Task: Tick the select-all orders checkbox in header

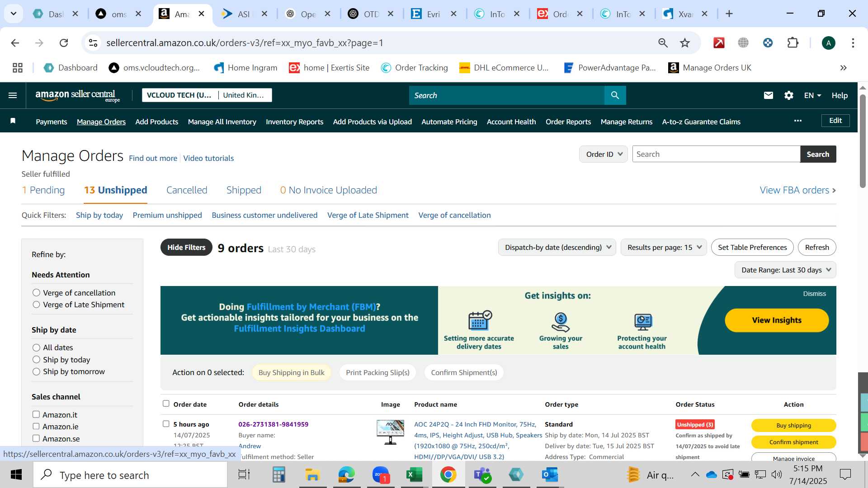Action: click(x=166, y=404)
